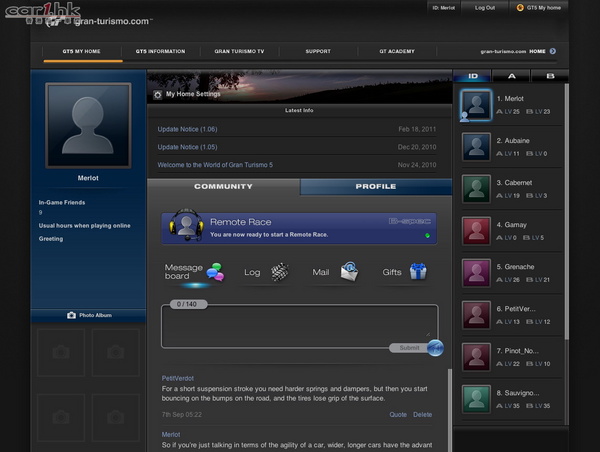Click "Usual hours when playing online" text
Image resolution: width=600 pixels, height=452 pixels.
[85, 226]
